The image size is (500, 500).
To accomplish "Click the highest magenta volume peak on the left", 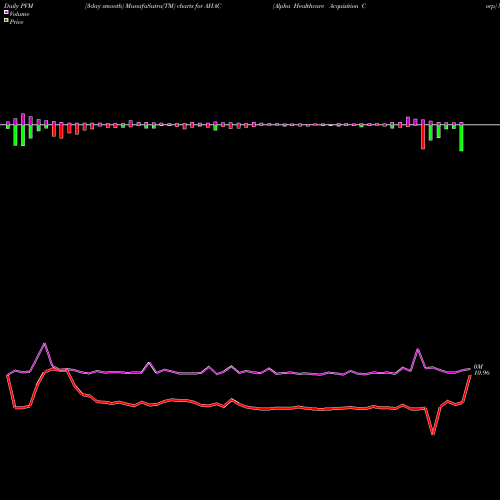I will [x=45, y=344].
